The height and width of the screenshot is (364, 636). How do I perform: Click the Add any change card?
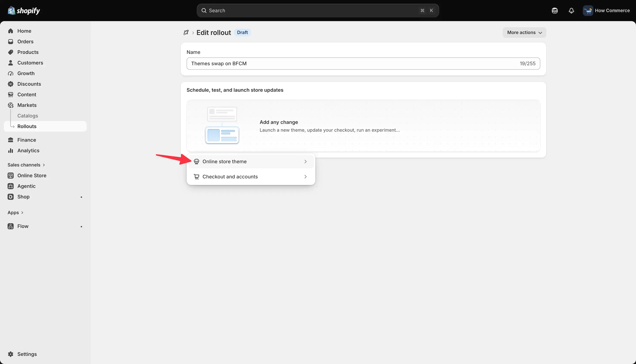(363, 126)
